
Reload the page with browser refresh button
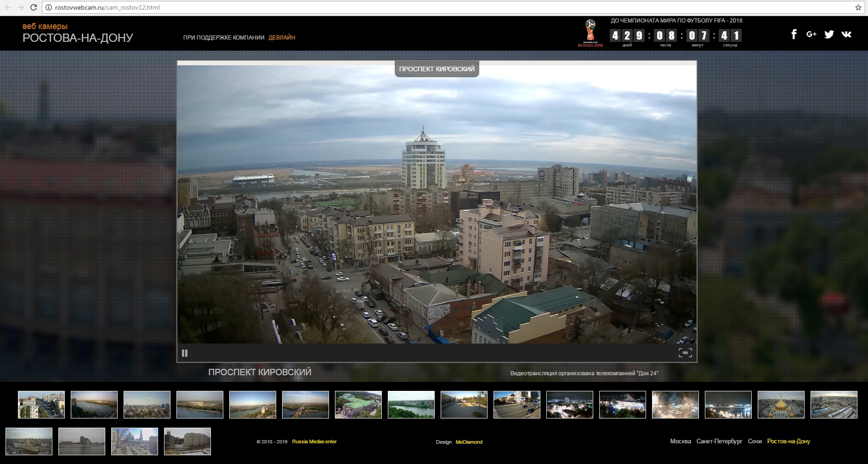[34, 7]
